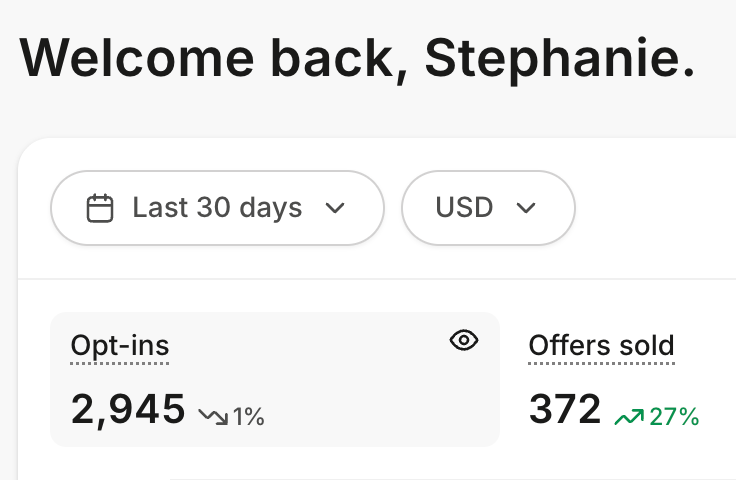Click the Offers sold label
Viewport: 736px width, 480px height.
pyautogui.click(x=601, y=346)
